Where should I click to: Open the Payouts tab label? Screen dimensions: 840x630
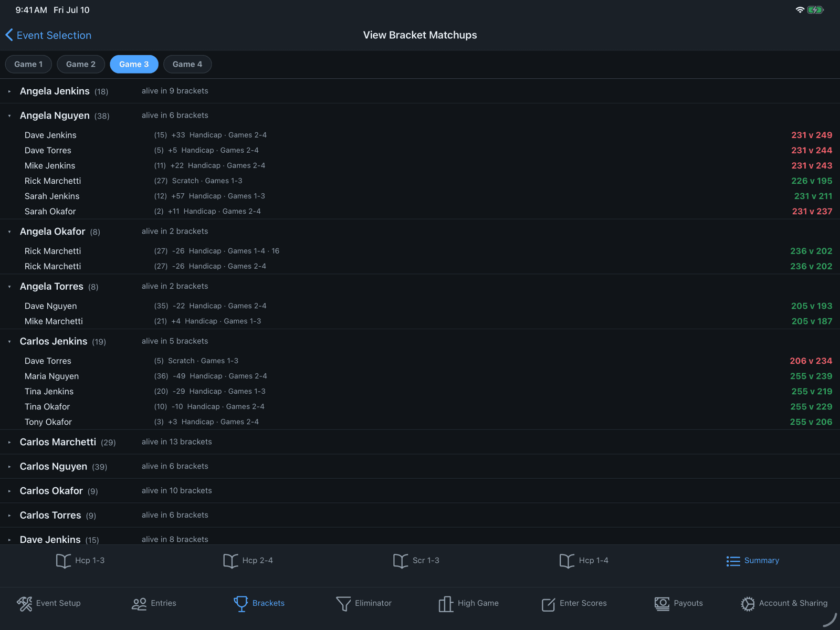(688, 603)
